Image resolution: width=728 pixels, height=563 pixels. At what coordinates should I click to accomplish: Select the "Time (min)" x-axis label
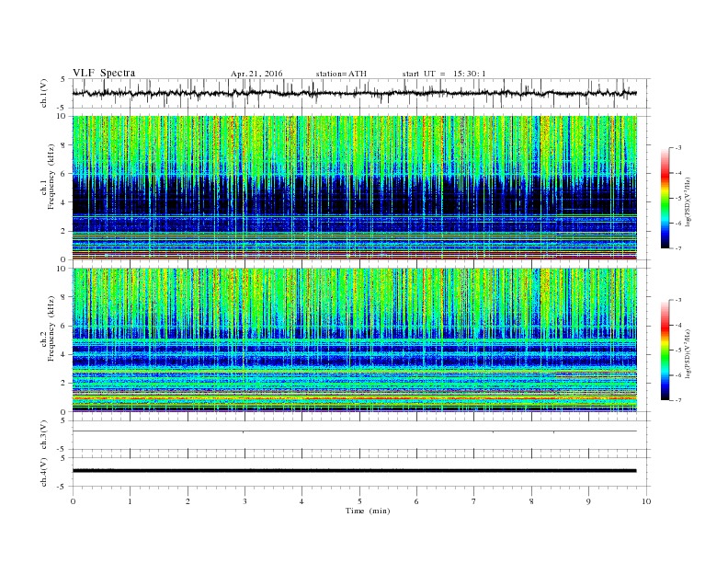pos(368,511)
